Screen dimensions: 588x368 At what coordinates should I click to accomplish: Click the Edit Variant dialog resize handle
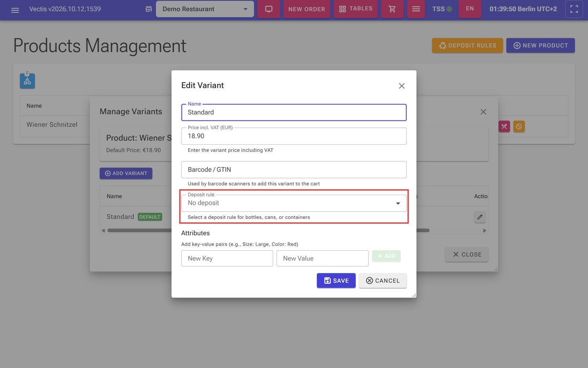(x=414, y=295)
